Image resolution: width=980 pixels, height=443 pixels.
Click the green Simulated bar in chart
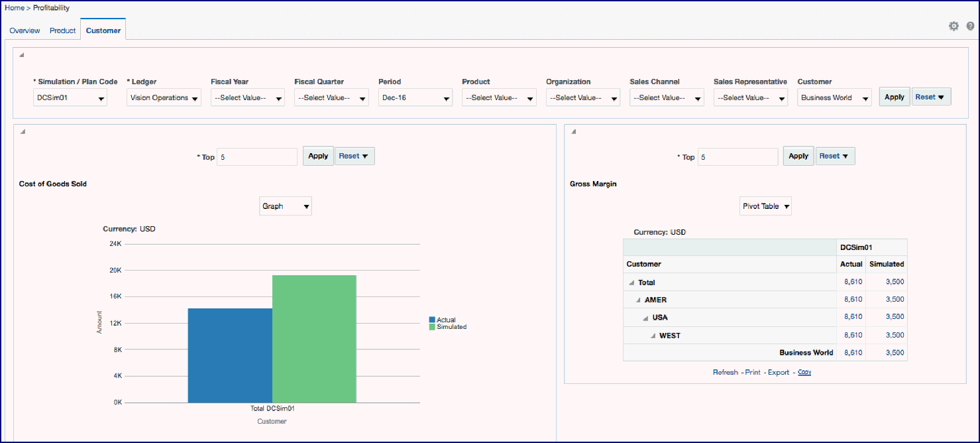tap(315, 339)
